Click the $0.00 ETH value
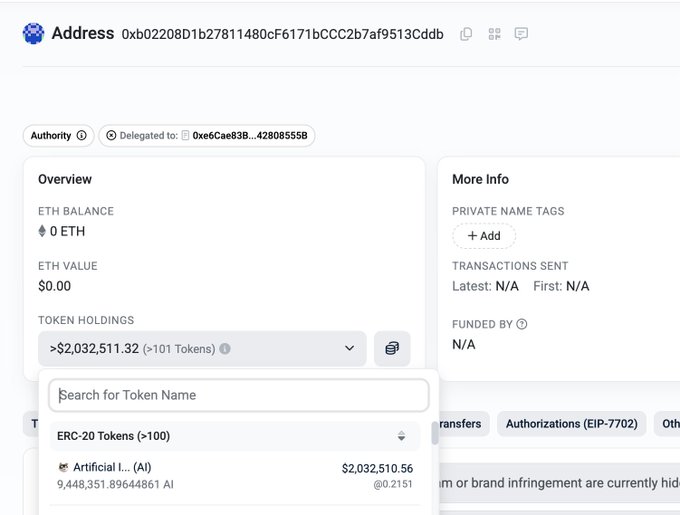Image resolution: width=680 pixels, height=515 pixels. pos(55,286)
